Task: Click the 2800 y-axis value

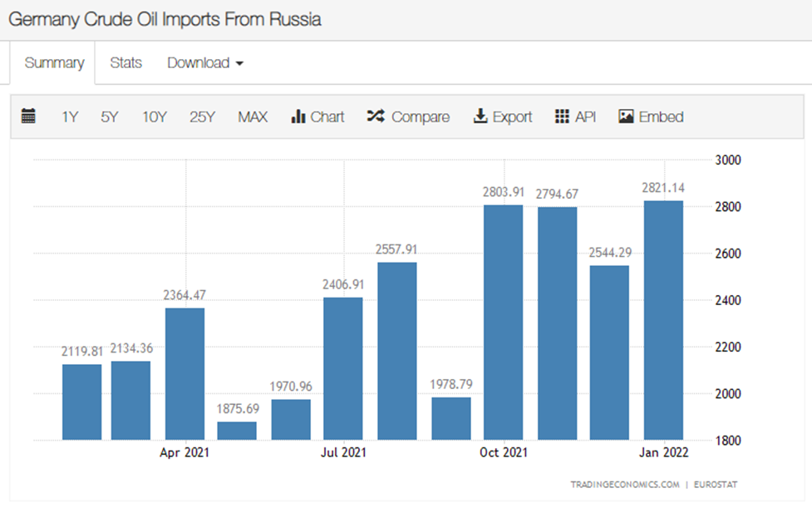Action: pos(728,207)
